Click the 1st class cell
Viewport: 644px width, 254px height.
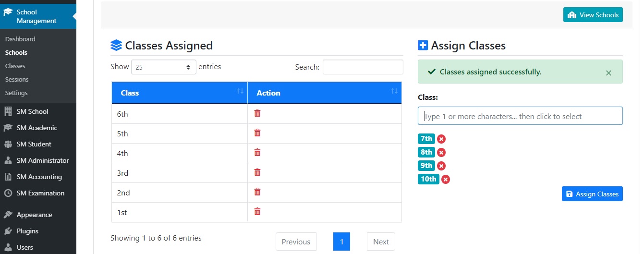(x=180, y=212)
